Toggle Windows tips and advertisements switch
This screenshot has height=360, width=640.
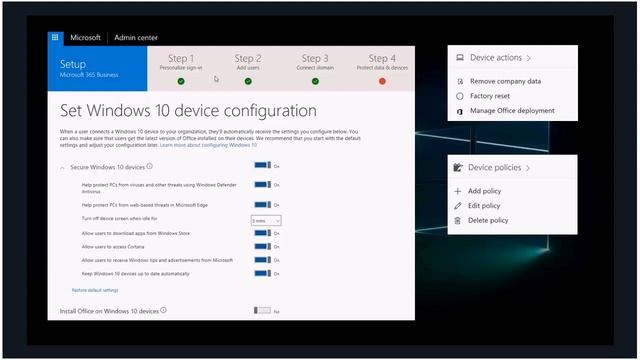[262, 260]
